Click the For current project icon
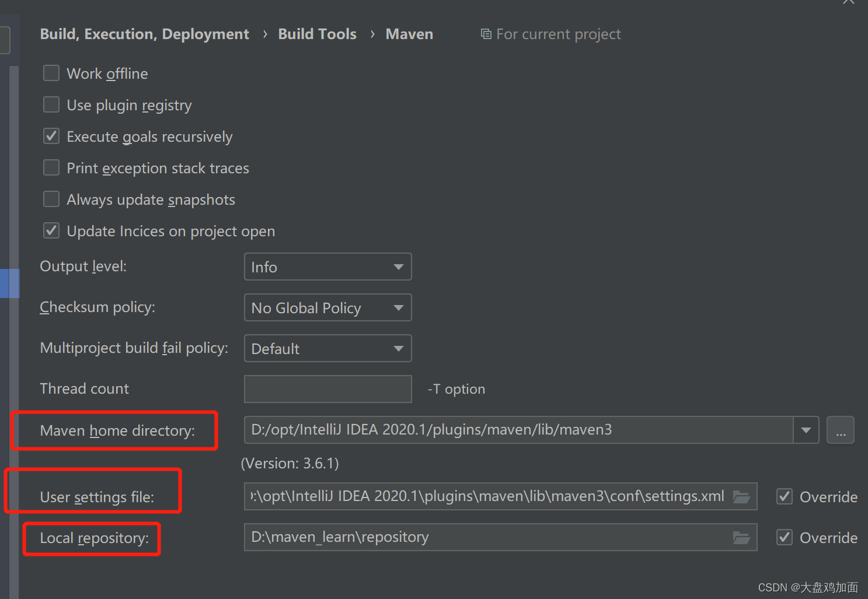Image resolution: width=868 pixels, height=599 pixels. point(486,34)
